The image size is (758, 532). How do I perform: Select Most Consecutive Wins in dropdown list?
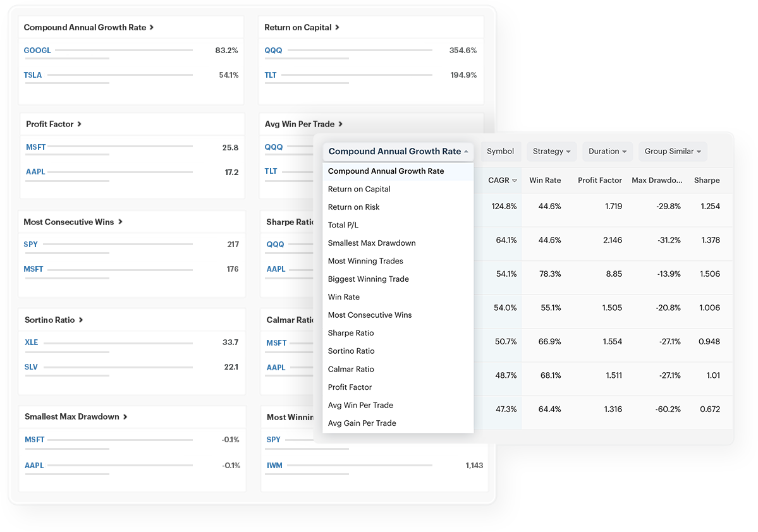pos(398,315)
